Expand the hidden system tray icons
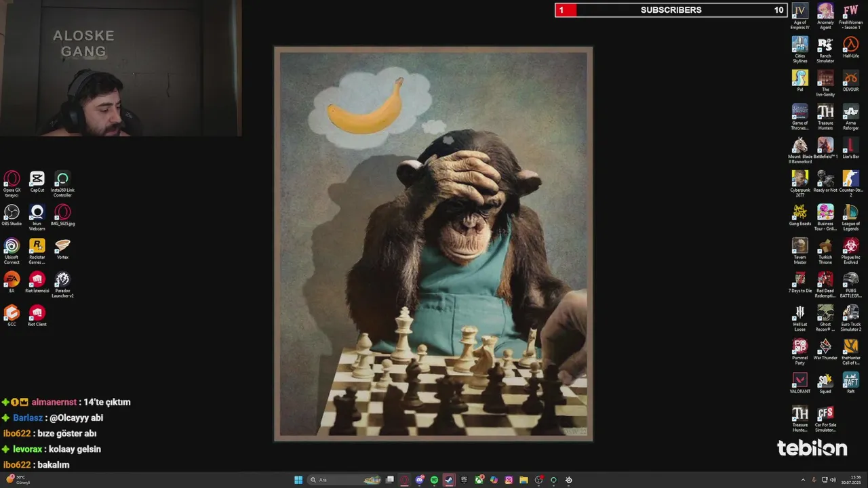 [x=803, y=480]
